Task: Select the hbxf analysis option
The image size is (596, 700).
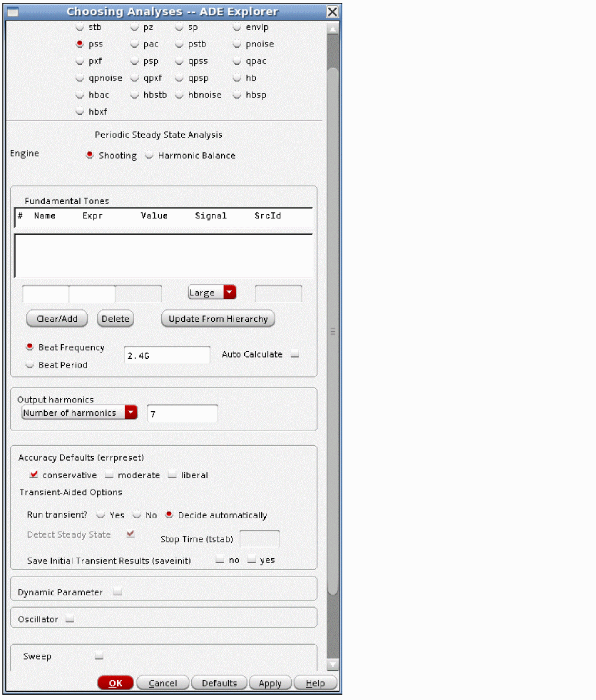Action: click(80, 111)
